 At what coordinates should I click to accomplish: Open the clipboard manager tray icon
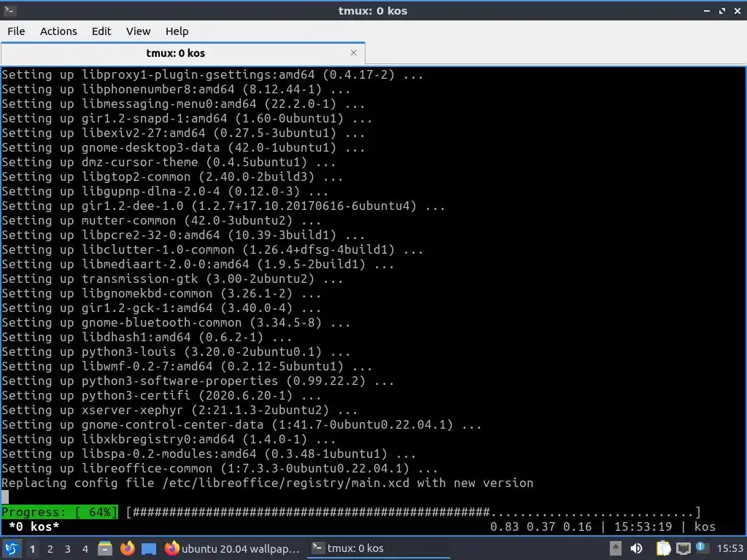coord(663,548)
